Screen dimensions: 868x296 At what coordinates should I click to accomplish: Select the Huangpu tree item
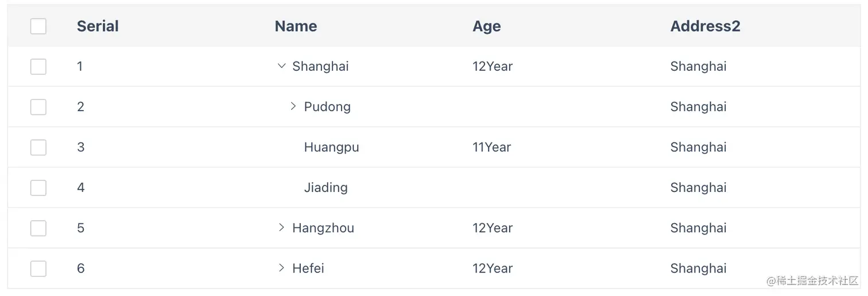[331, 147]
